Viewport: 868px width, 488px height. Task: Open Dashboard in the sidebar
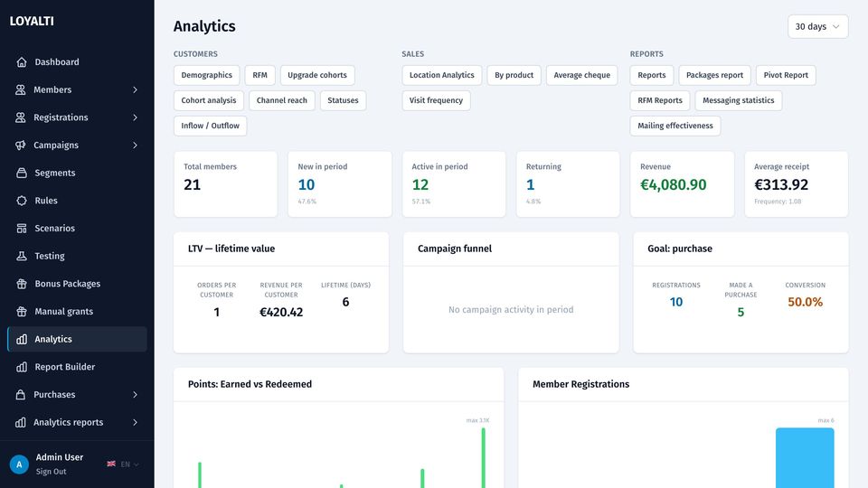click(x=77, y=62)
